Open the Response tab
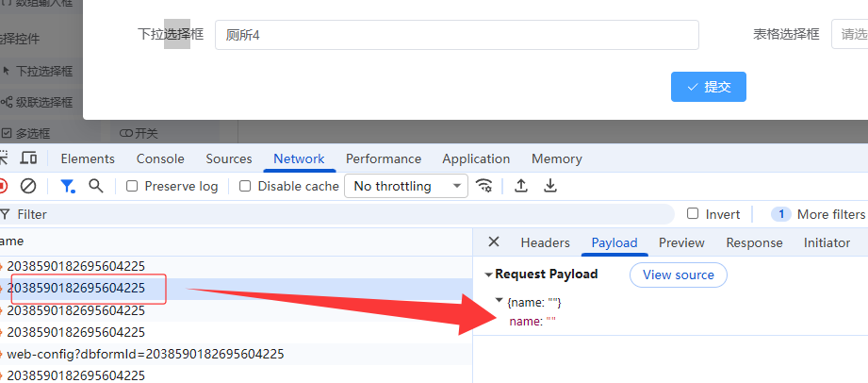This screenshot has height=383, width=868. tap(754, 242)
